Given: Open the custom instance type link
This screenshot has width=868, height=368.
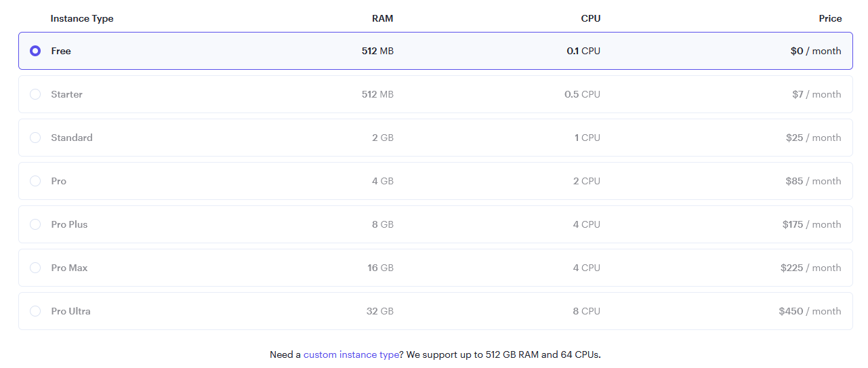Looking at the screenshot, I should (x=351, y=354).
